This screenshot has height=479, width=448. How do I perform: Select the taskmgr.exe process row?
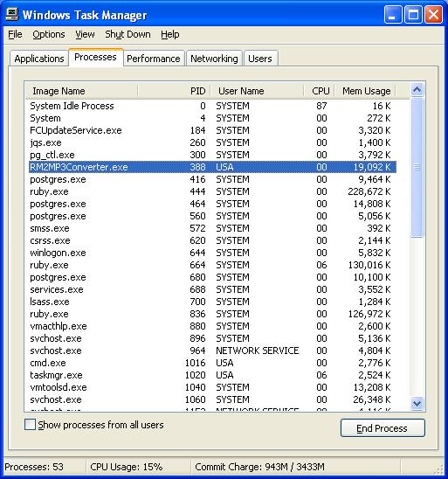tap(213, 375)
